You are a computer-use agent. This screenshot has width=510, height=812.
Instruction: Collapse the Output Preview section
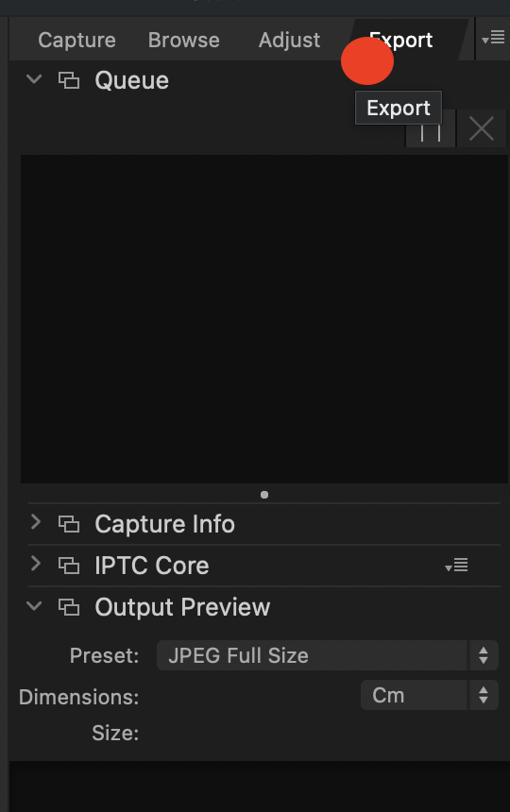click(34, 605)
